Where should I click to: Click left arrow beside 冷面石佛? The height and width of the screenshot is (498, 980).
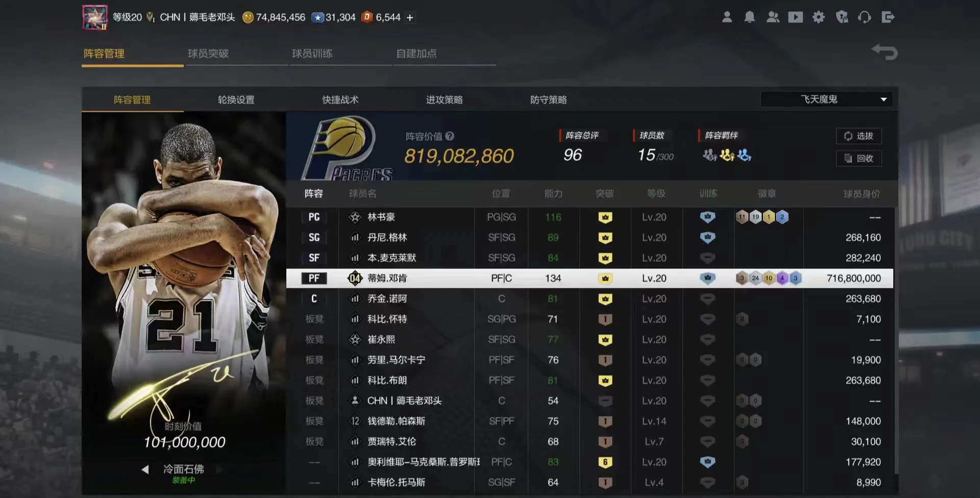click(145, 469)
